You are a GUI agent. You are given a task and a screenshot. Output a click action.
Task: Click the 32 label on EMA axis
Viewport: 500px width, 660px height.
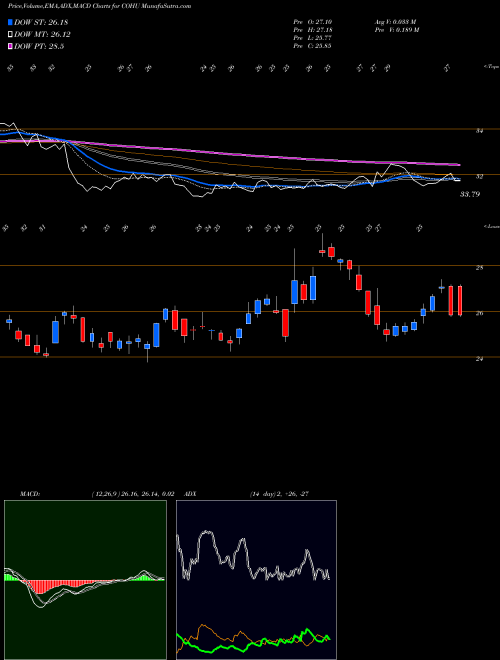coord(479,176)
